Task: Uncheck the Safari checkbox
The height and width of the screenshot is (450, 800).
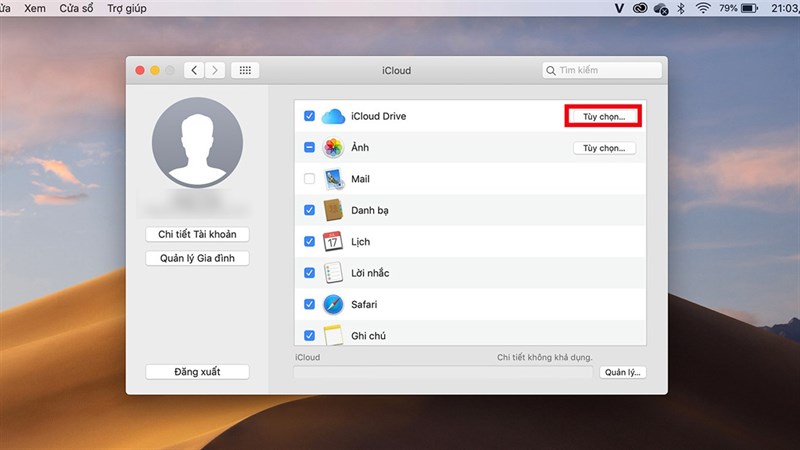Action: point(309,304)
